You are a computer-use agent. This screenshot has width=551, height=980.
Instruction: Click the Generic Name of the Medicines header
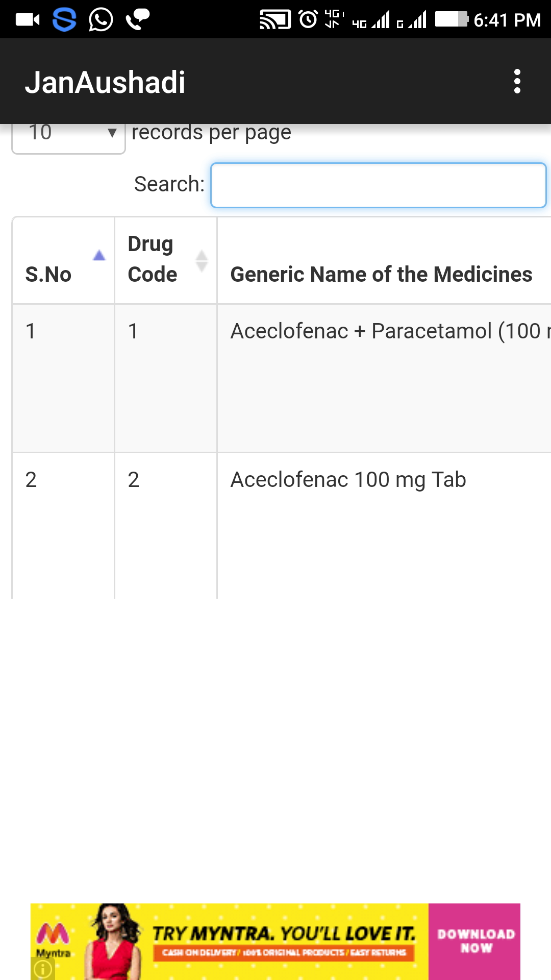(381, 274)
